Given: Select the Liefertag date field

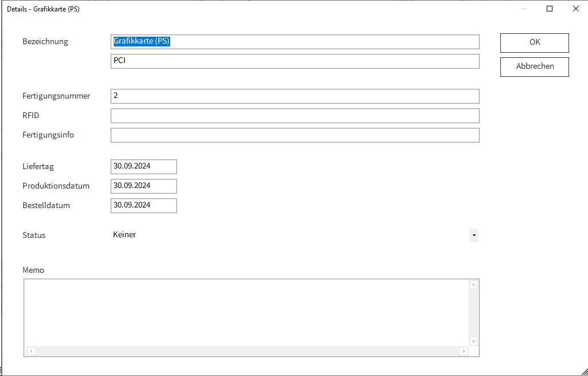Looking at the screenshot, I should (x=143, y=166).
